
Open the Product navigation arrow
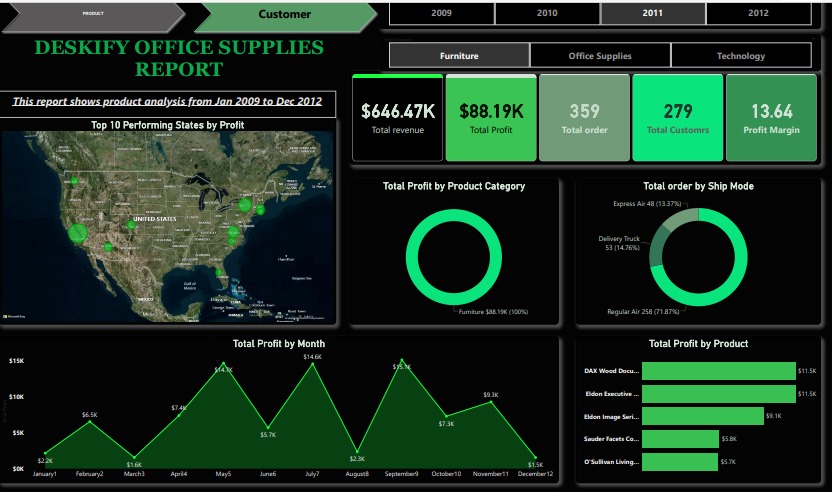(93, 16)
